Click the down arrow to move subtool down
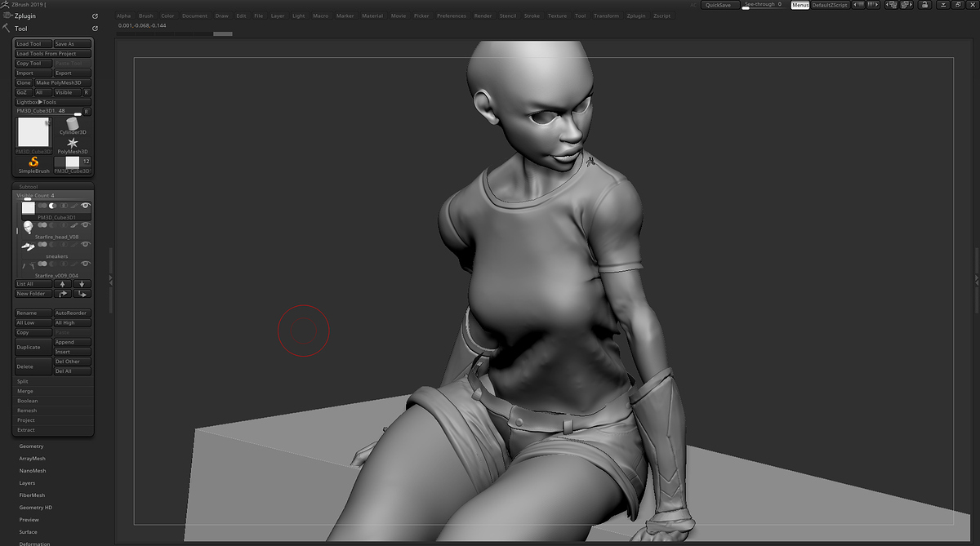 [x=81, y=283]
